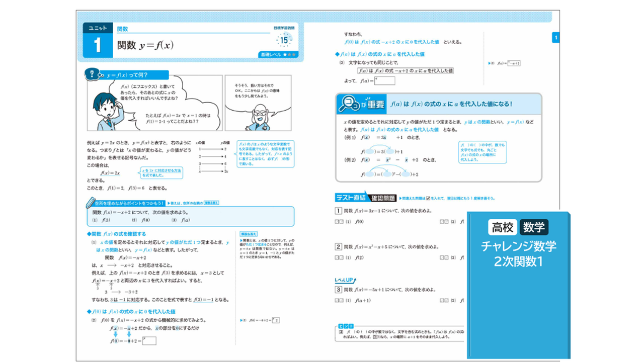Click heading ◆f(a)は f(x)の式の x に a を代入した値

point(380,54)
